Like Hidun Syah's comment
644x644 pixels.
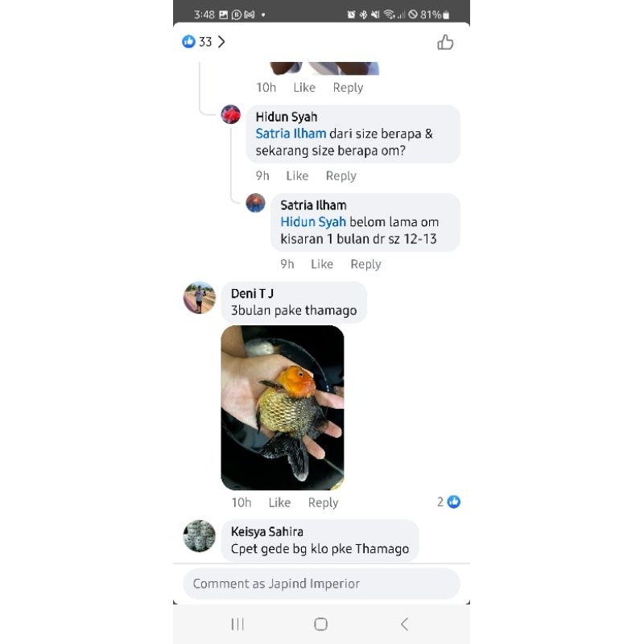(297, 175)
